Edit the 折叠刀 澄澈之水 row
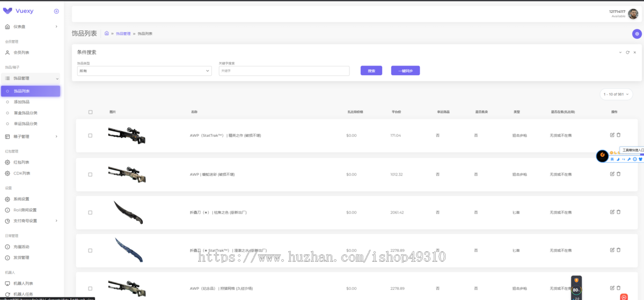Screen dimensions: 644x300 [x=612, y=250]
